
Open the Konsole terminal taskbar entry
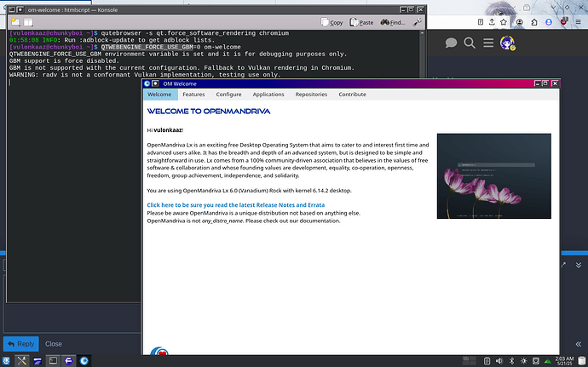point(53,361)
